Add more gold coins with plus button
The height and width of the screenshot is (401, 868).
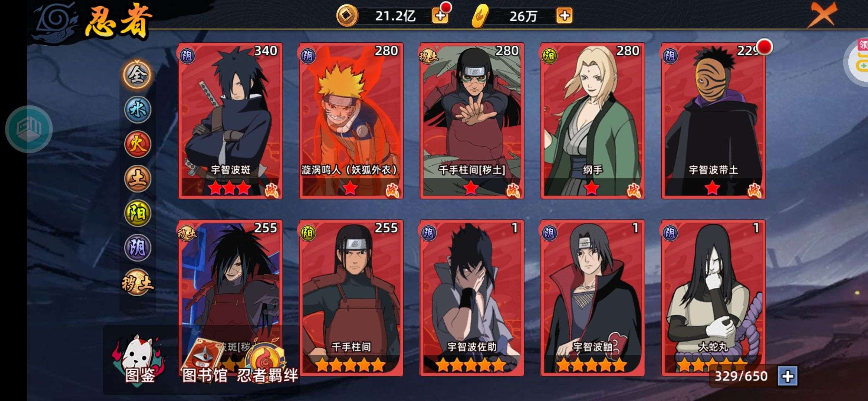pos(440,16)
